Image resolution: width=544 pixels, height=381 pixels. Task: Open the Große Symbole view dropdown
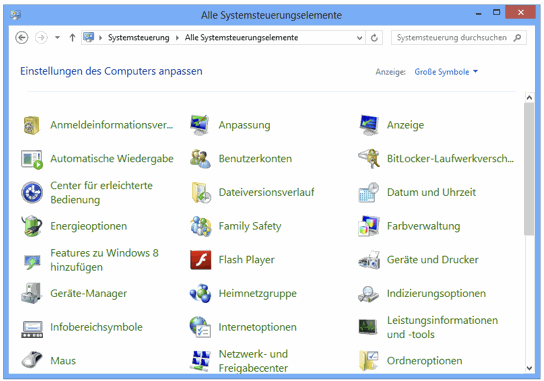[x=446, y=72]
